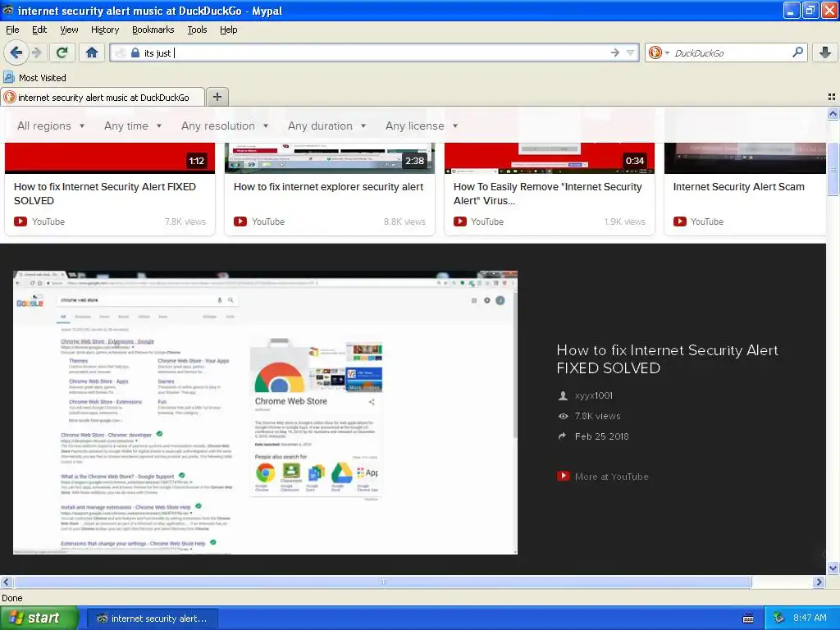The width and height of the screenshot is (840, 630).
Task: Open a new tab with the plus button
Action: click(x=217, y=97)
